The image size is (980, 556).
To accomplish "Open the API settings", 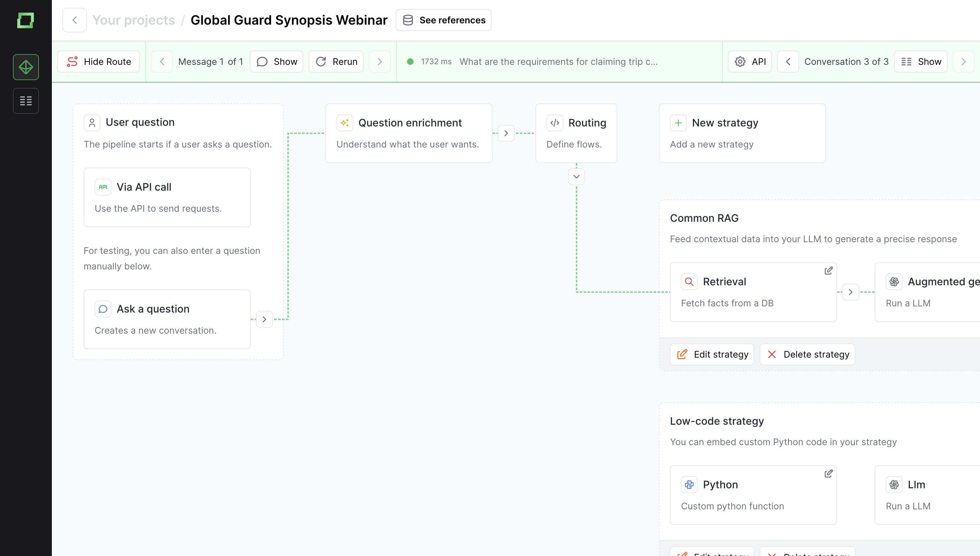I will click(750, 62).
